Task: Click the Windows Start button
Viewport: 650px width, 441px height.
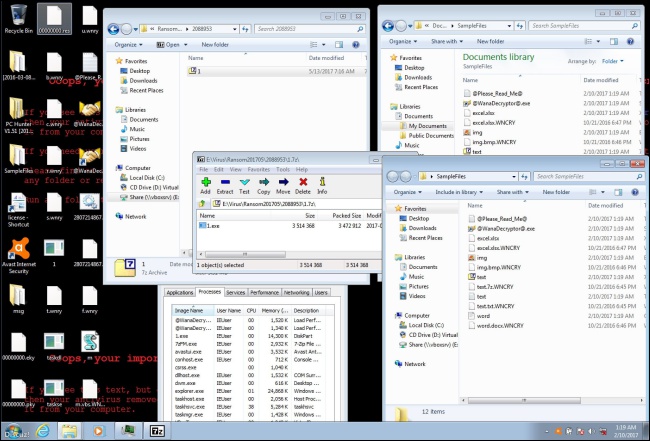Action: point(15,431)
